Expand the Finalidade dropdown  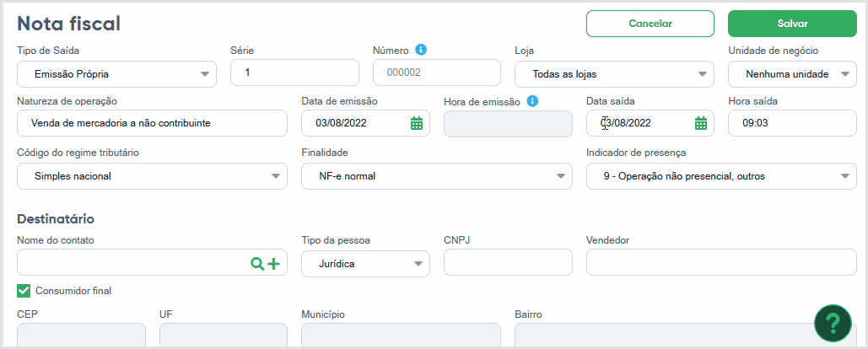click(437, 176)
